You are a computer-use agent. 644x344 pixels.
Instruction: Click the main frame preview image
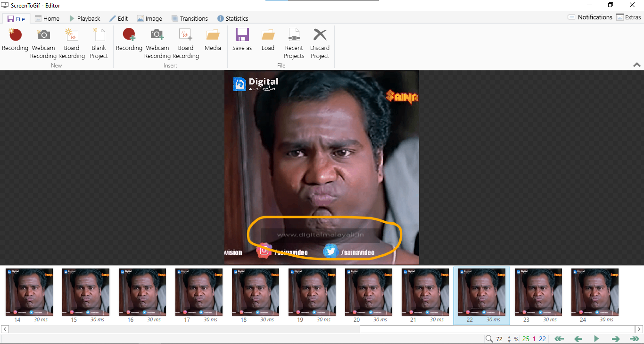pyautogui.click(x=322, y=168)
